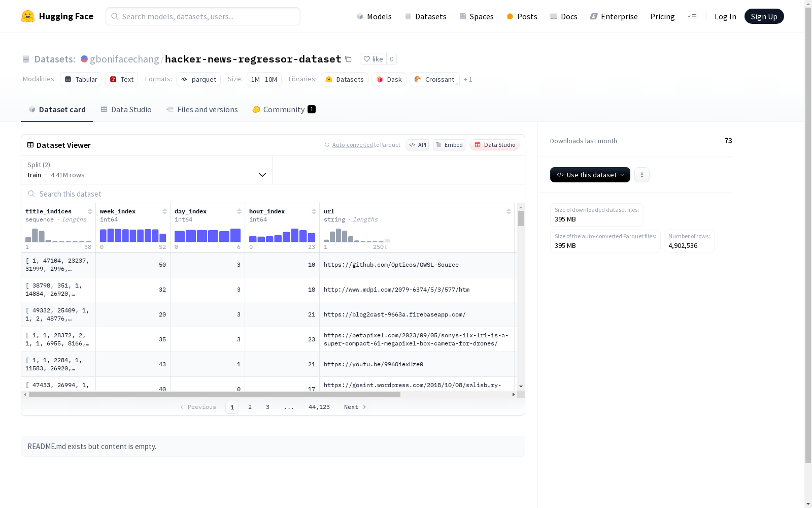This screenshot has width=812, height=508.
Task: Click the Hugging Face logo icon
Action: click(x=28, y=16)
